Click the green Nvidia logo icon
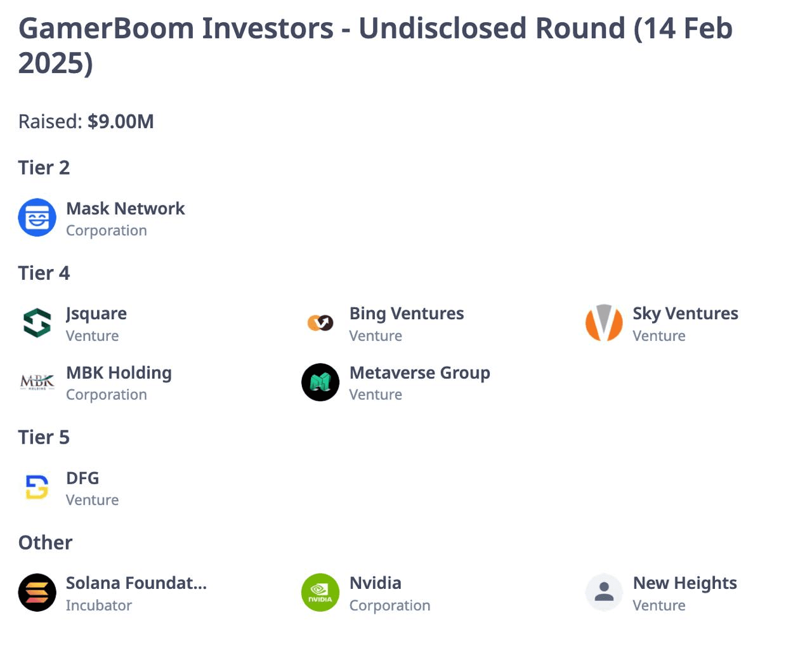The image size is (812, 653). tap(320, 593)
